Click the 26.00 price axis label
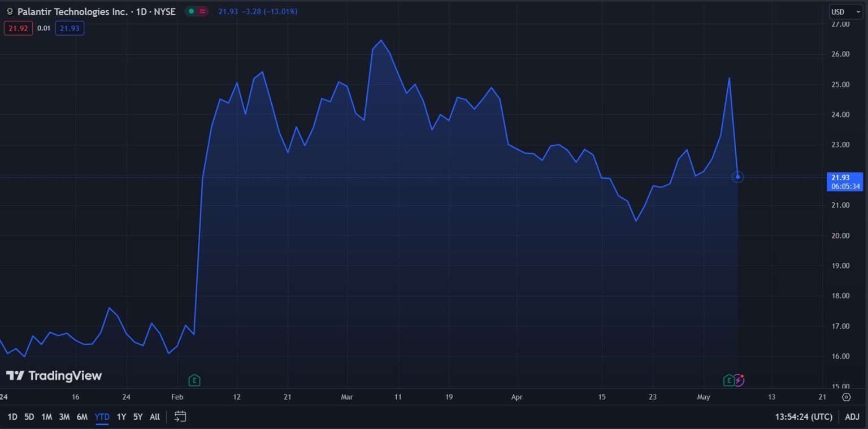This screenshot has width=868, height=429. (x=840, y=54)
